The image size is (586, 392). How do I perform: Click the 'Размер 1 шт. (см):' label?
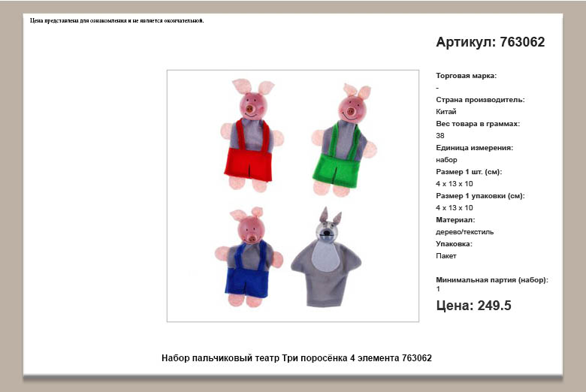(469, 172)
